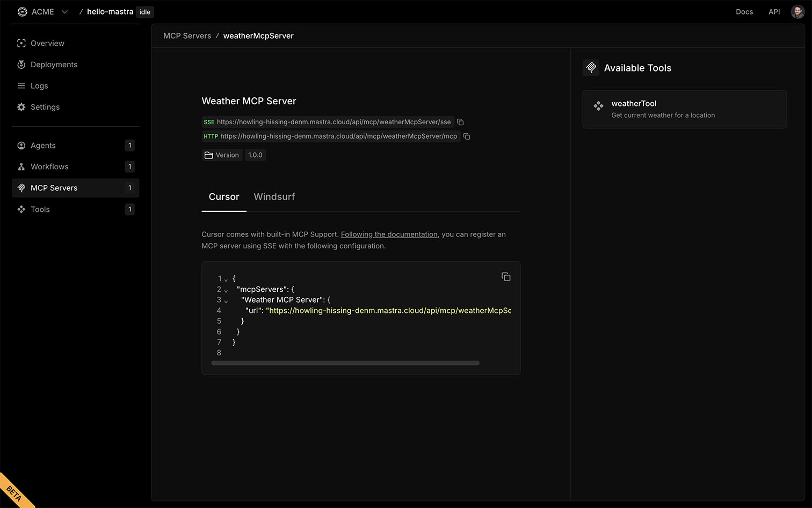Go to MCP Servers breadcrumb

[x=187, y=36]
